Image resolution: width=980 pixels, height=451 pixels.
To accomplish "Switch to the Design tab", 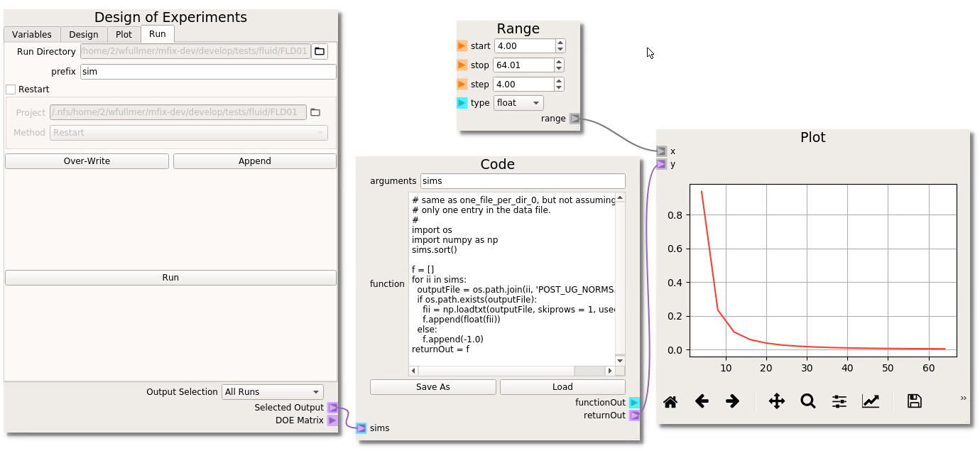I will [84, 34].
